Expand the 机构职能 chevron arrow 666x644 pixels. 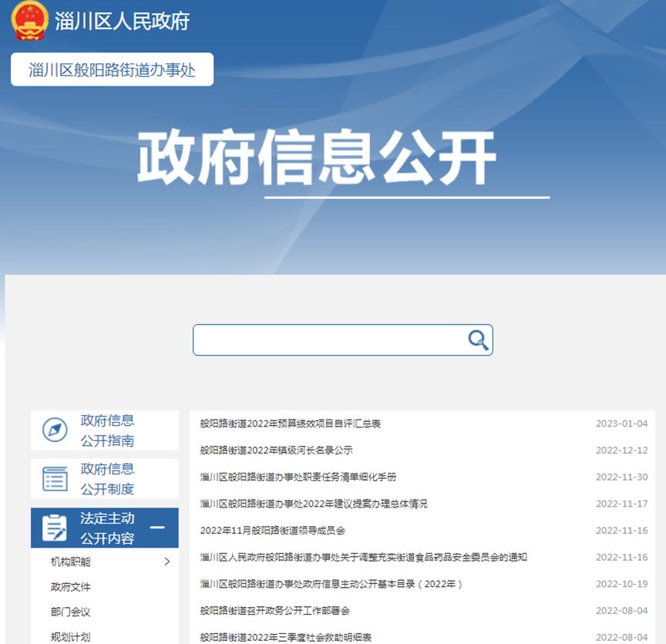[x=167, y=561]
